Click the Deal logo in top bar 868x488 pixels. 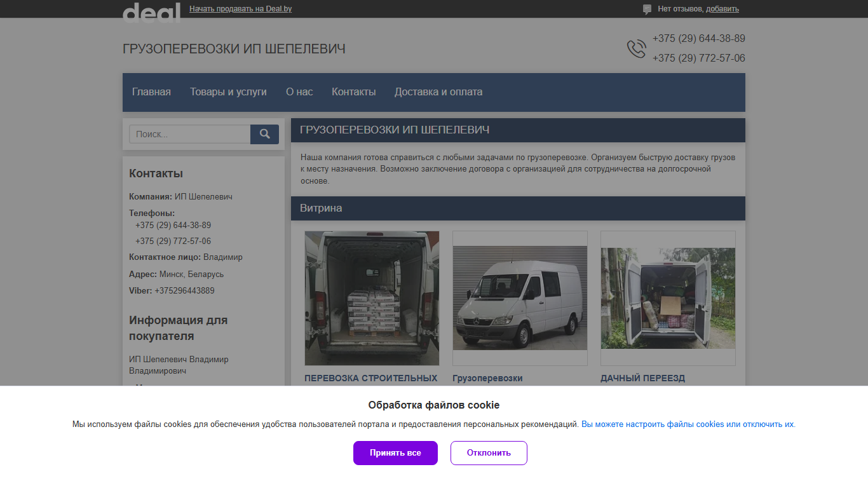pyautogui.click(x=151, y=12)
